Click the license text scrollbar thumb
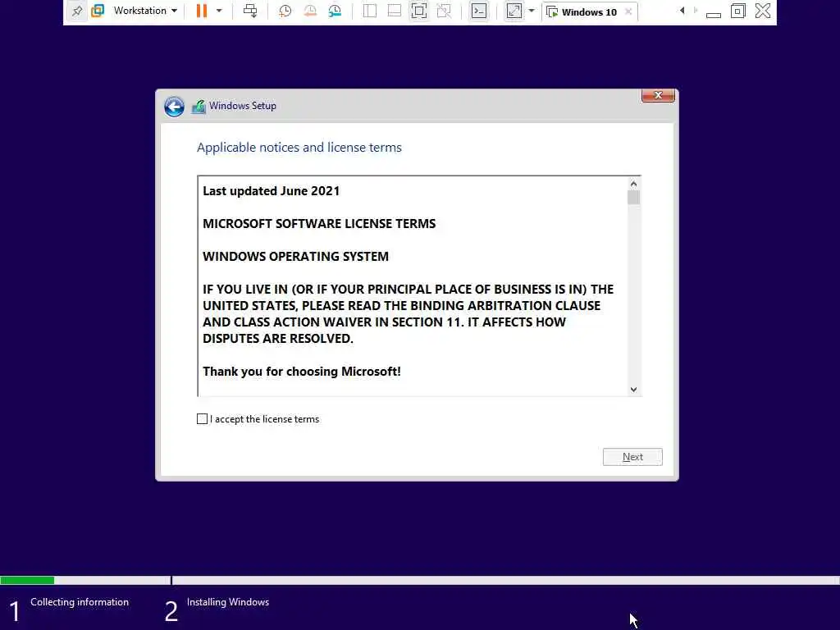 point(634,198)
